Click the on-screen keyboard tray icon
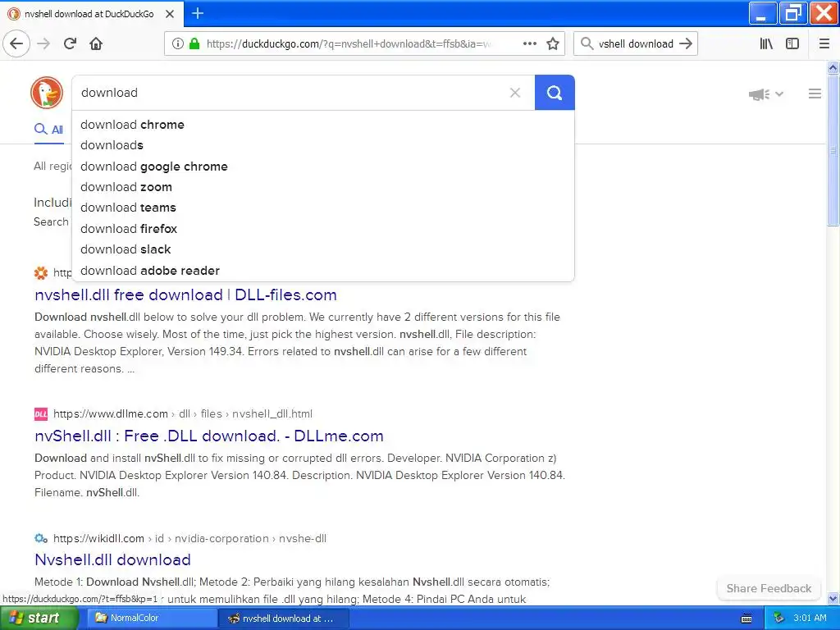This screenshot has height=630, width=840. (x=746, y=619)
